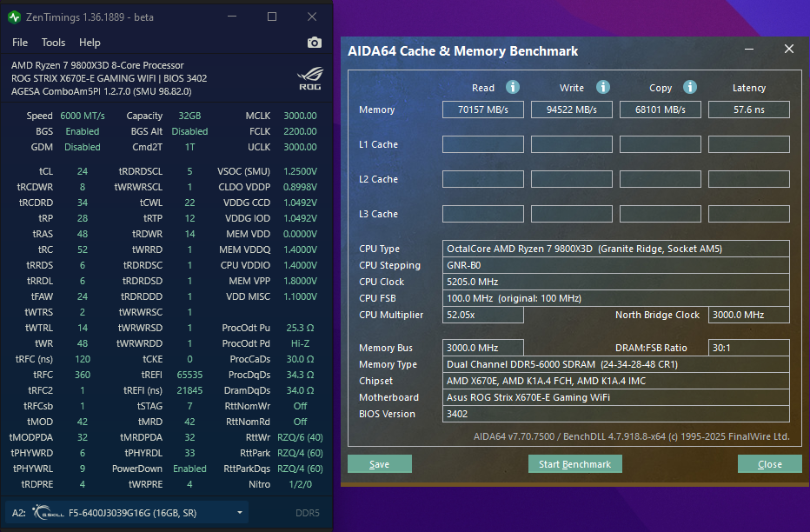Click the Start Benchmark button
This screenshot has height=532, width=810.
tap(575, 464)
